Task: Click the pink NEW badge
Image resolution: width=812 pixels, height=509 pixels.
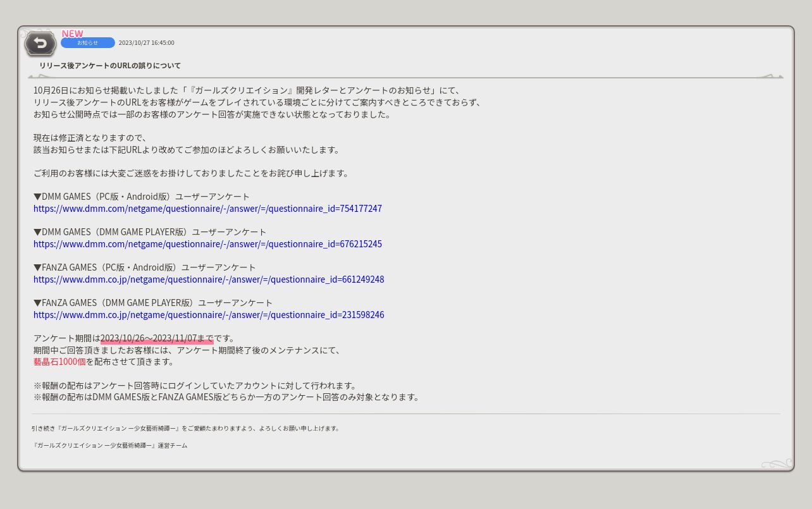Action: coord(73,34)
